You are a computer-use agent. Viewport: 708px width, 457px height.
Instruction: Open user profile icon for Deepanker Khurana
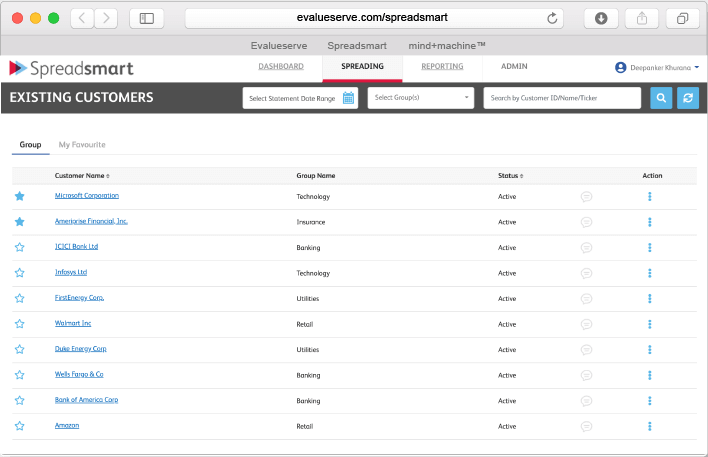(620, 67)
